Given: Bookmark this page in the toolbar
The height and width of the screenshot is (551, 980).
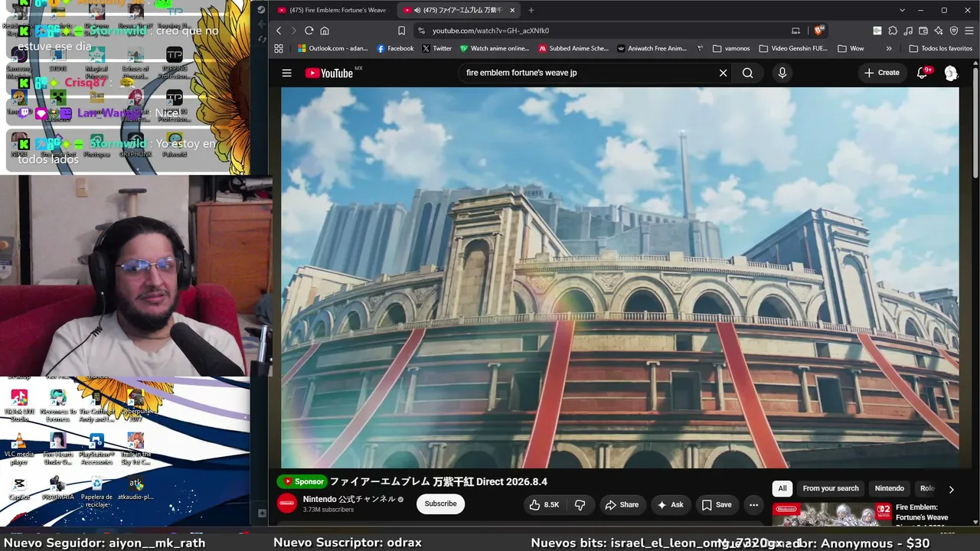Looking at the screenshot, I should pos(401,31).
